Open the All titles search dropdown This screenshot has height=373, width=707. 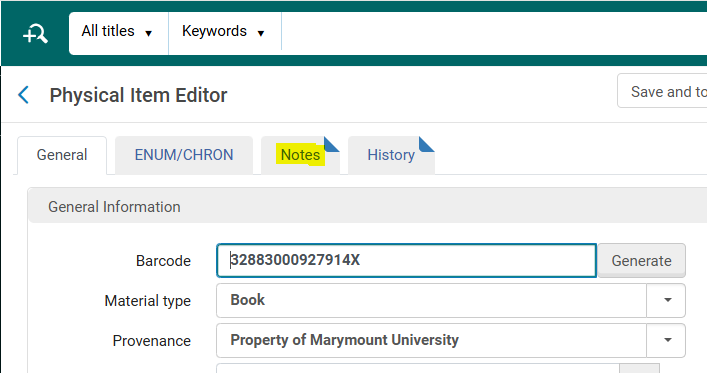click(118, 32)
